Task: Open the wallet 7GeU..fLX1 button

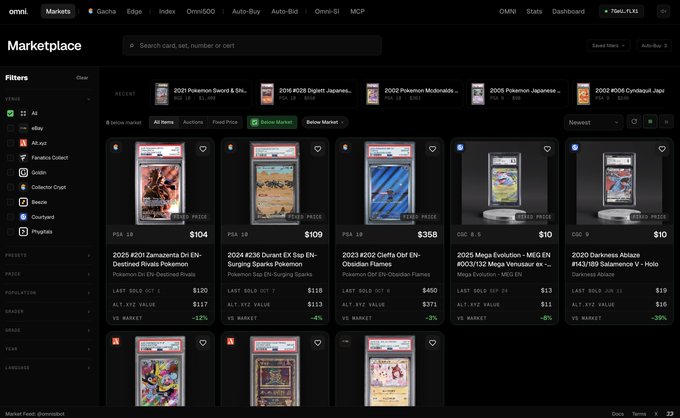Action: (621, 11)
